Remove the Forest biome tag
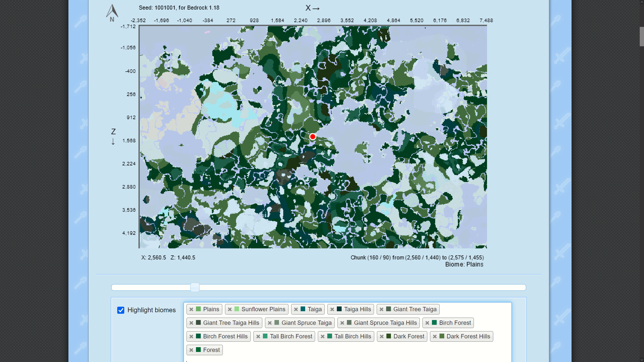 click(191, 350)
